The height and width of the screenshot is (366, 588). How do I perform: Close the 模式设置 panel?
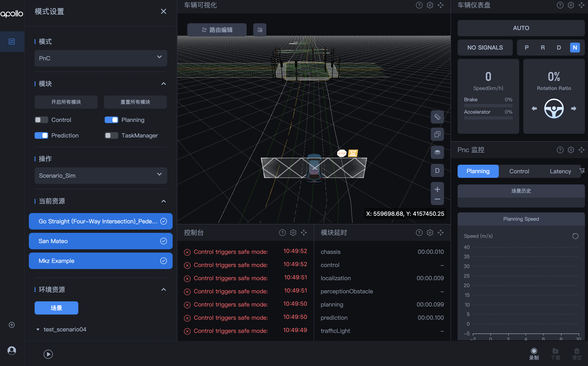tap(164, 11)
